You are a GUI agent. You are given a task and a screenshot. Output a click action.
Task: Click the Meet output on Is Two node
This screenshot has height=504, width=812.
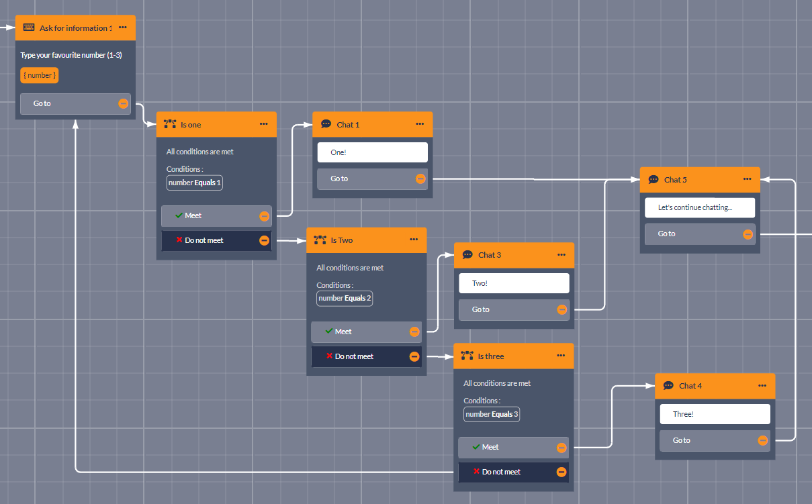(x=359, y=332)
